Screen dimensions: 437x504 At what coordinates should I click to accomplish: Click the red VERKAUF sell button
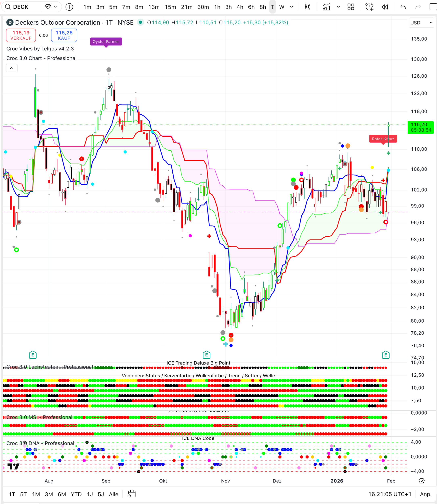coord(21,35)
